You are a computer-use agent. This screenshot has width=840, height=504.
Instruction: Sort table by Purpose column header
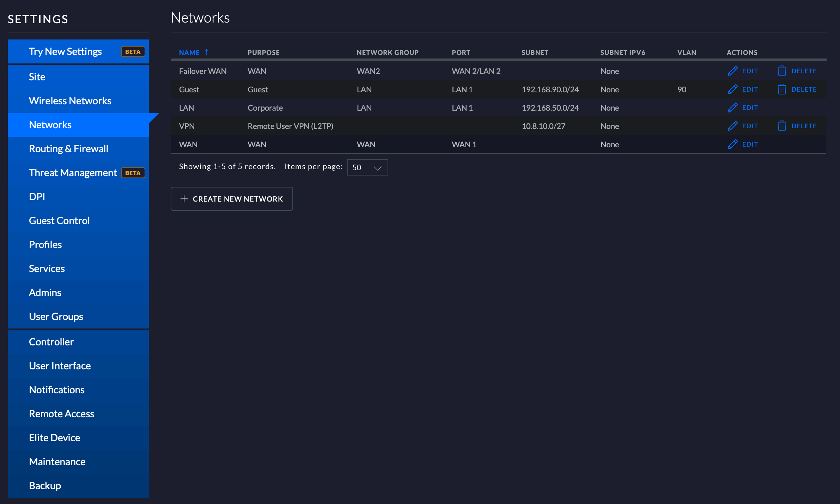pyautogui.click(x=263, y=53)
